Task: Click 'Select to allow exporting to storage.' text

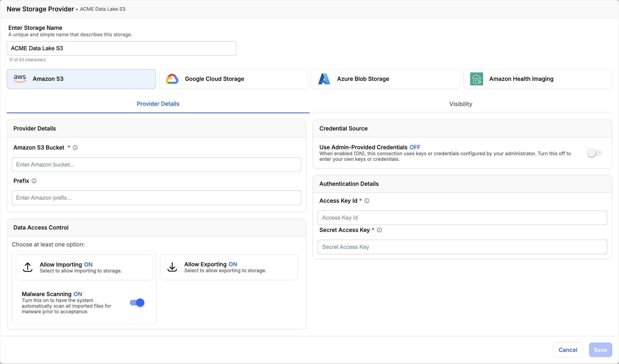Action: tap(225, 271)
